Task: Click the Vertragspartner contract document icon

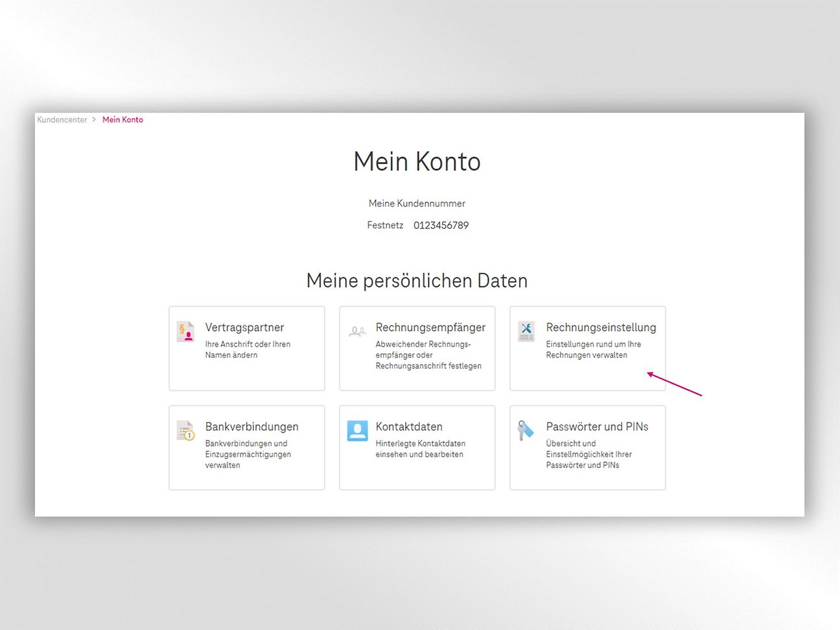Action: click(x=185, y=332)
